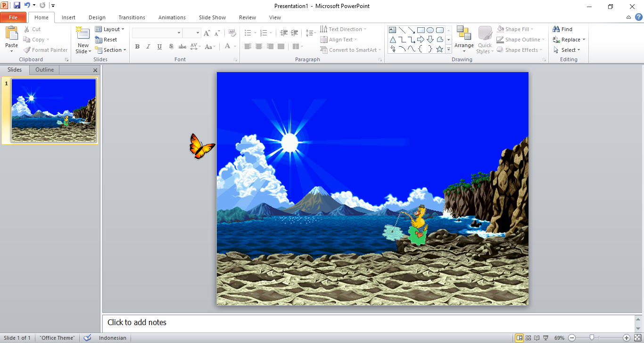Switch to Slide Sorter view icon
The height and width of the screenshot is (343, 644).
pyautogui.click(x=528, y=338)
